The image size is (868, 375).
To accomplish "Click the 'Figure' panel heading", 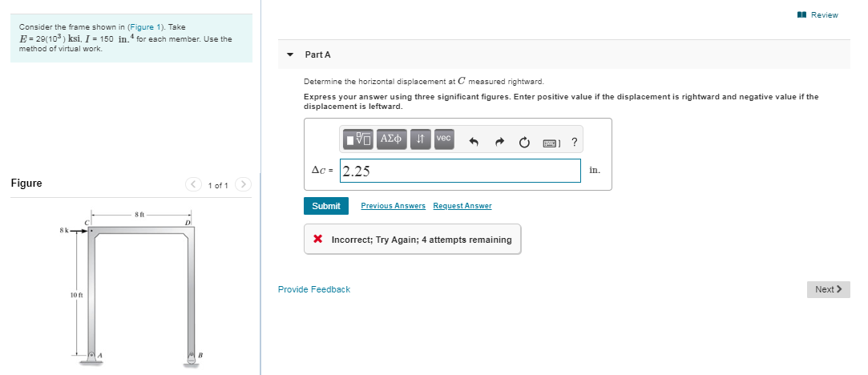I will click(26, 183).
